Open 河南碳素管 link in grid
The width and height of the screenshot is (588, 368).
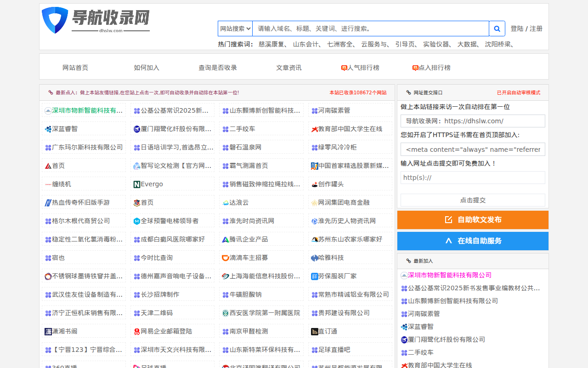point(334,110)
